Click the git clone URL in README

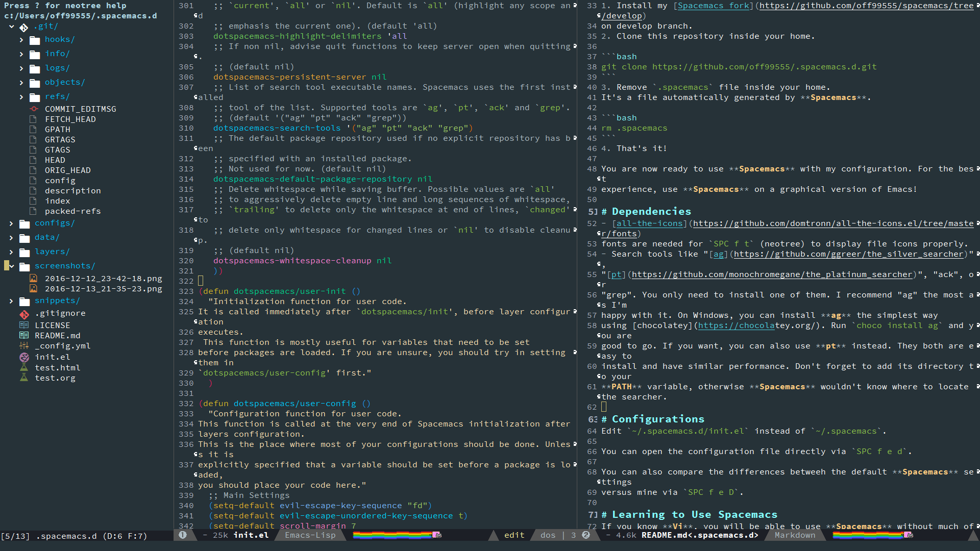(764, 67)
